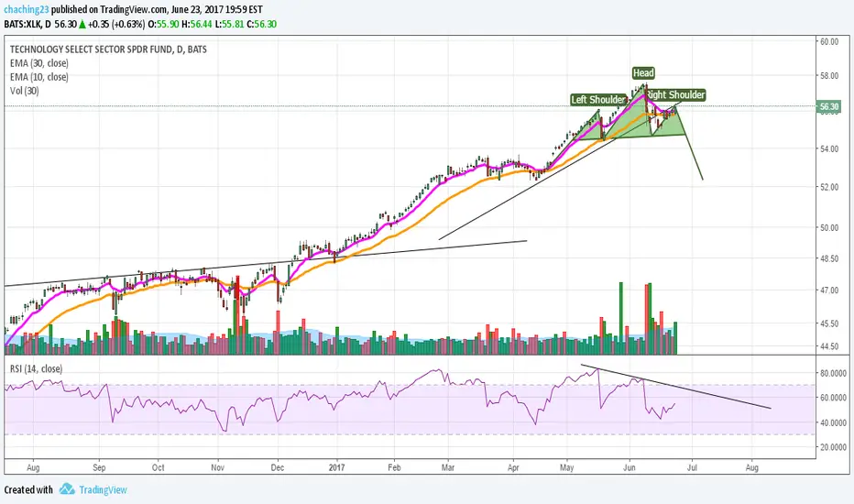Click the 40.0000 RSI axis label

coord(833,422)
